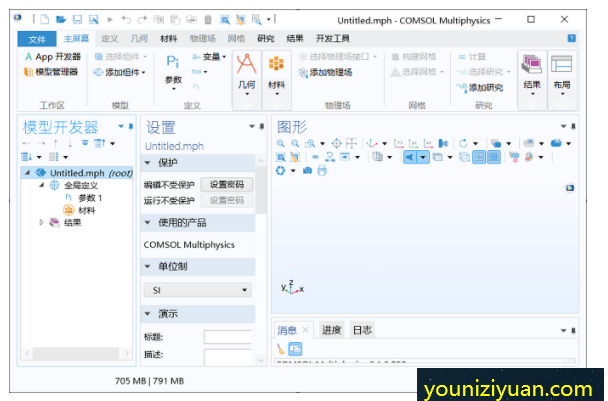Open the SI unit system combo box
This screenshot has width=608, height=401.
[198, 290]
